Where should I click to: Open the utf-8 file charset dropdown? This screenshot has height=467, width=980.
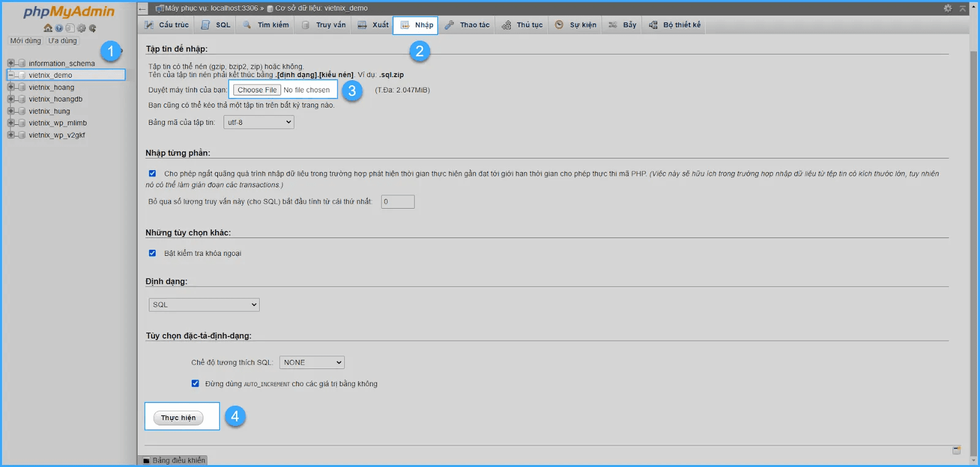[x=258, y=122]
